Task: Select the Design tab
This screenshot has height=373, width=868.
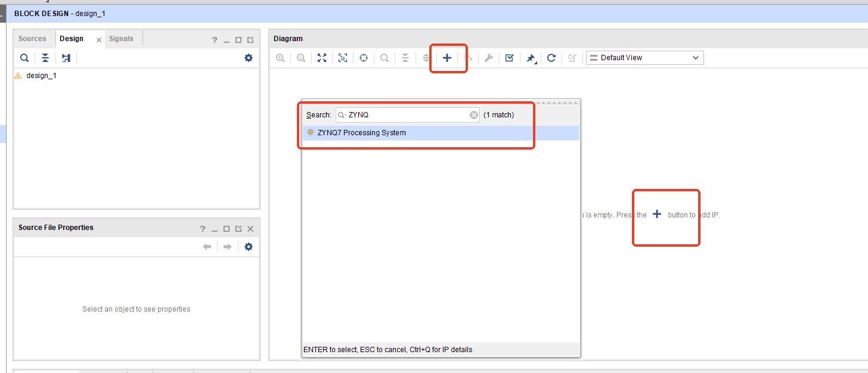Action: point(72,39)
